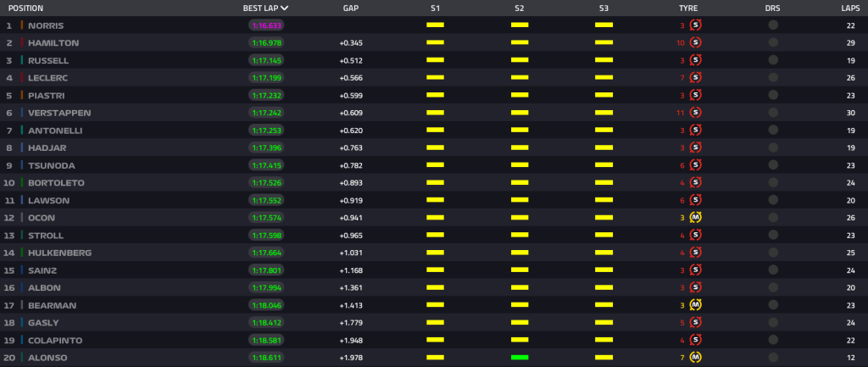The width and height of the screenshot is (868, 367).
Task: Click Tsunoda's soft tyre icon
Action: point(696,165)
